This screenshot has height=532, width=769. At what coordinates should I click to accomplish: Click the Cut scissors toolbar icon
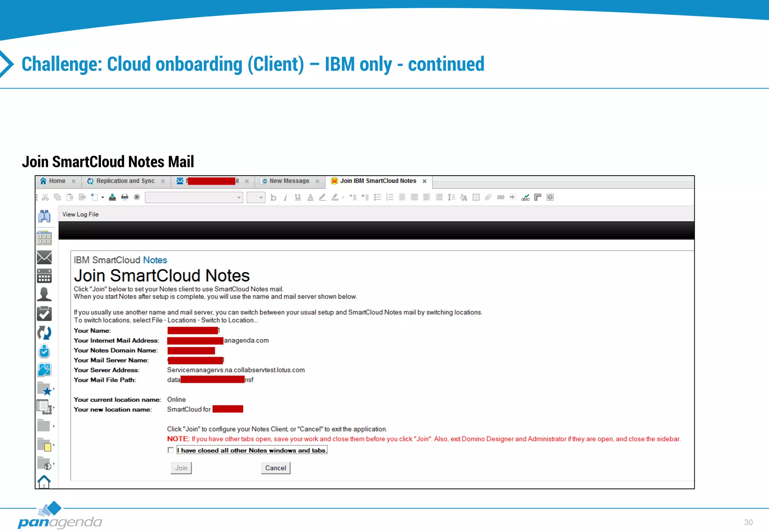point(45,197)
